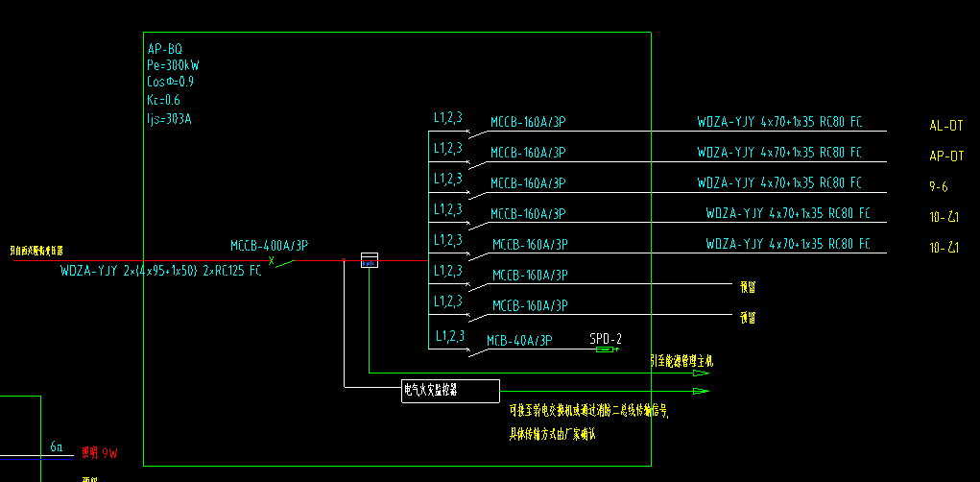
Task: Select WDZA-YJY 4x70+1x35 label for AP-DT
Action: click(x=779, y=152)
